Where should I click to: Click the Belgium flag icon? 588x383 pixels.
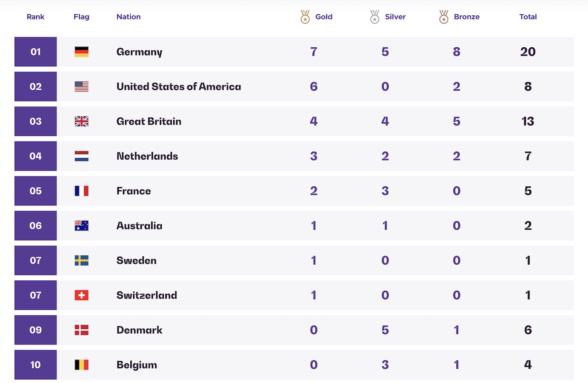click(x=81, y=365)
